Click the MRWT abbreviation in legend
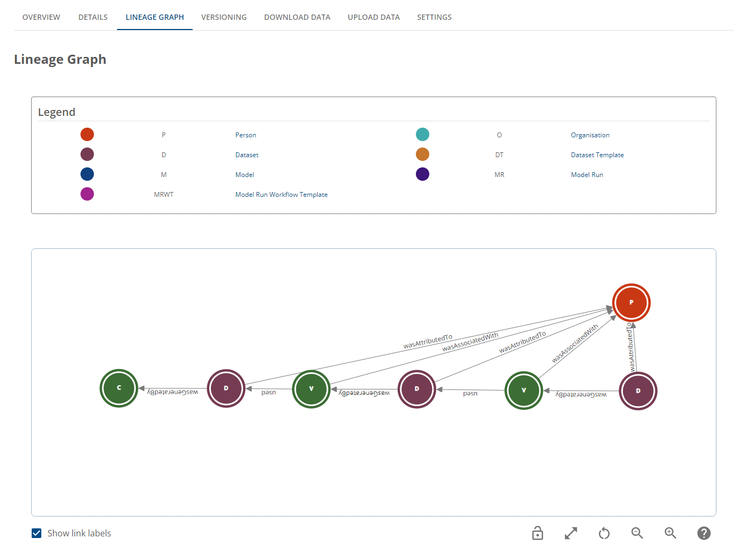 point(164,195)
